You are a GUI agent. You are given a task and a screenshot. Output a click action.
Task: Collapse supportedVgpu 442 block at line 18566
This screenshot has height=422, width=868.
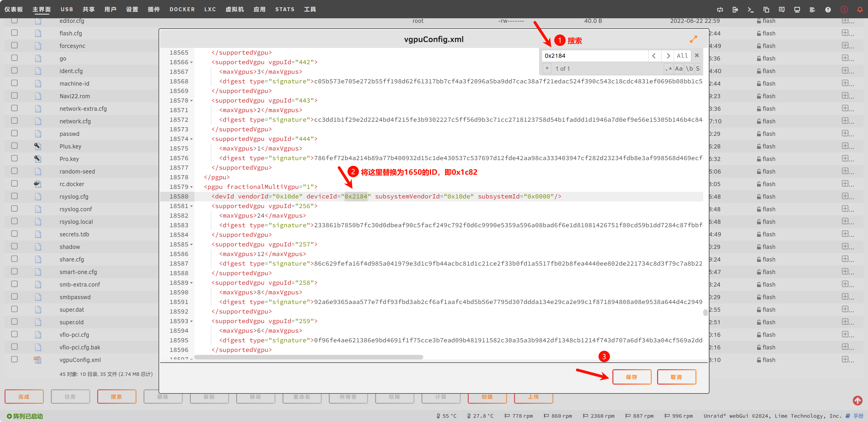click(x=192, y=62)
